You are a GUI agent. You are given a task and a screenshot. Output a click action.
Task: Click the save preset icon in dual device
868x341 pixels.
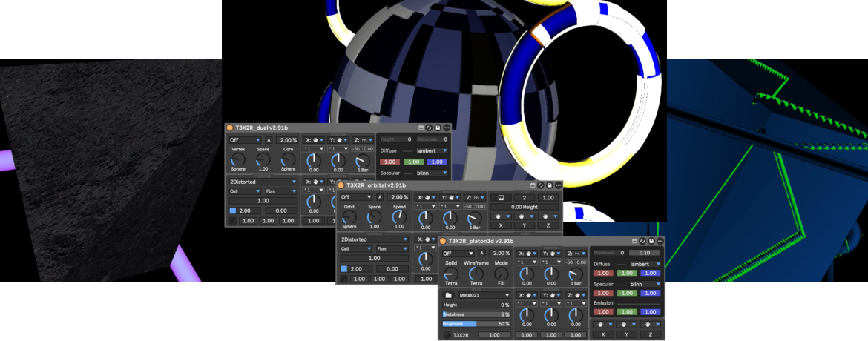click(438, 128)
